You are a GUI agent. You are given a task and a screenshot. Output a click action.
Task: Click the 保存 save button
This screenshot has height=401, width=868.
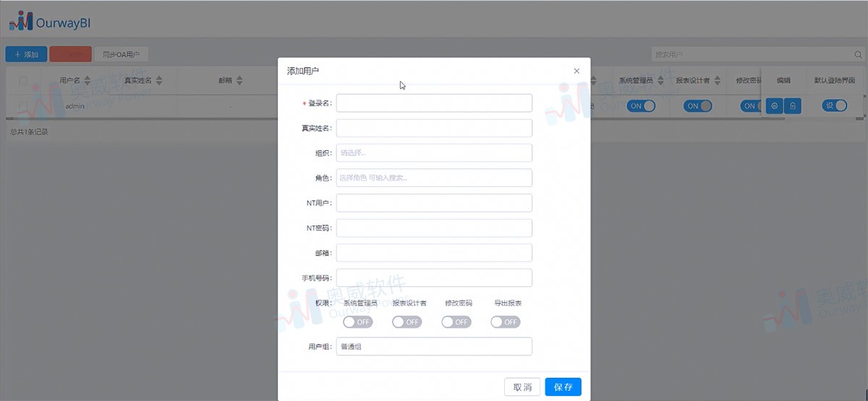click(563, 387)
